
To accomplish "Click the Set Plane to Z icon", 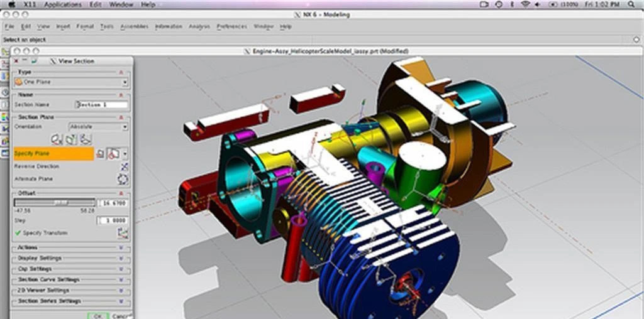I will (x=86, y=139).
